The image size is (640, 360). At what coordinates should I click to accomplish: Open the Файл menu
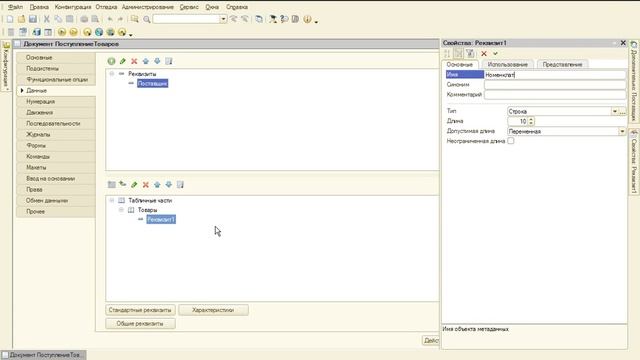click(16, 7)
